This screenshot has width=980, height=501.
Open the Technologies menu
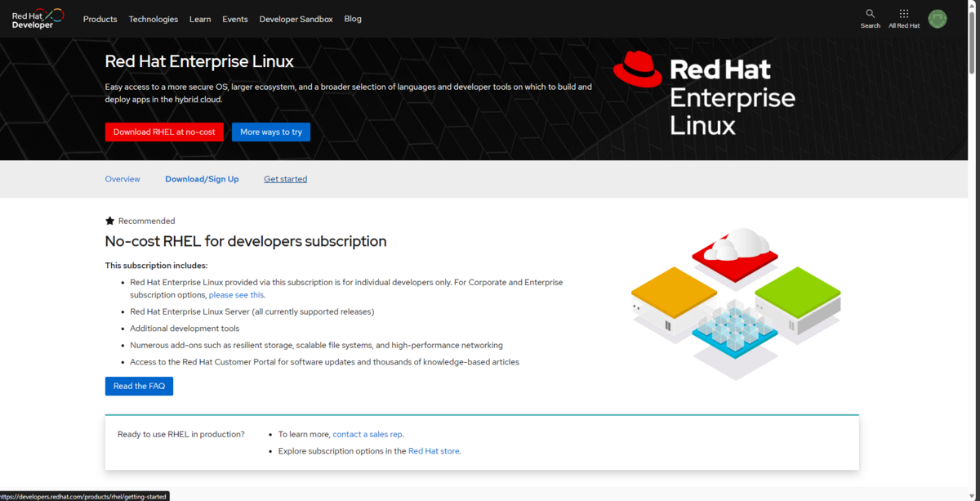tap(153, 19)
